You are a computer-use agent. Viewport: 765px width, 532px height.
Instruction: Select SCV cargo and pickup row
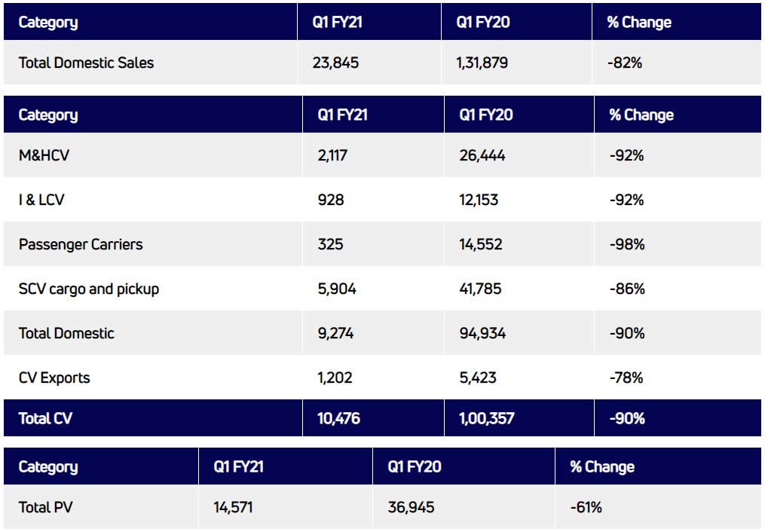(89, 289)
